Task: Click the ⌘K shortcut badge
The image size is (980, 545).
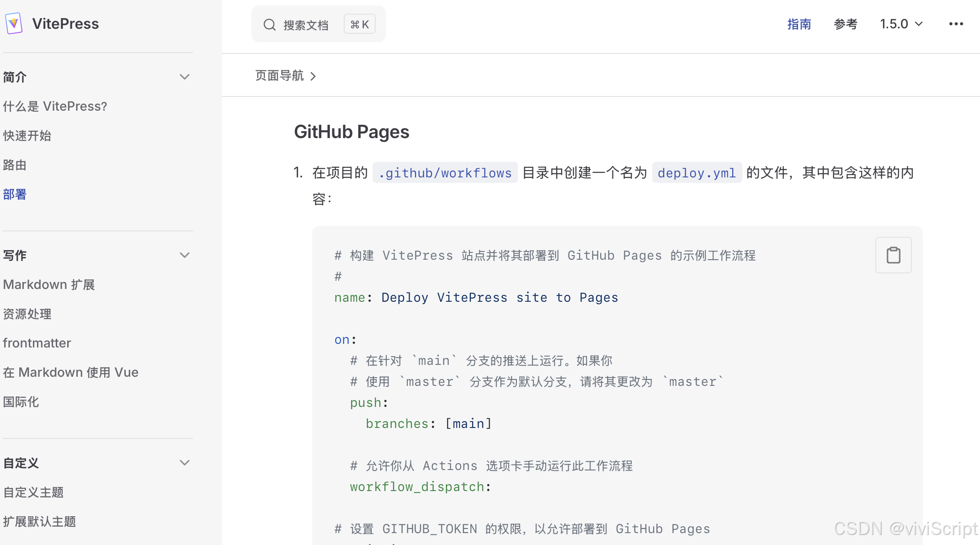Action: pos(360,24)
